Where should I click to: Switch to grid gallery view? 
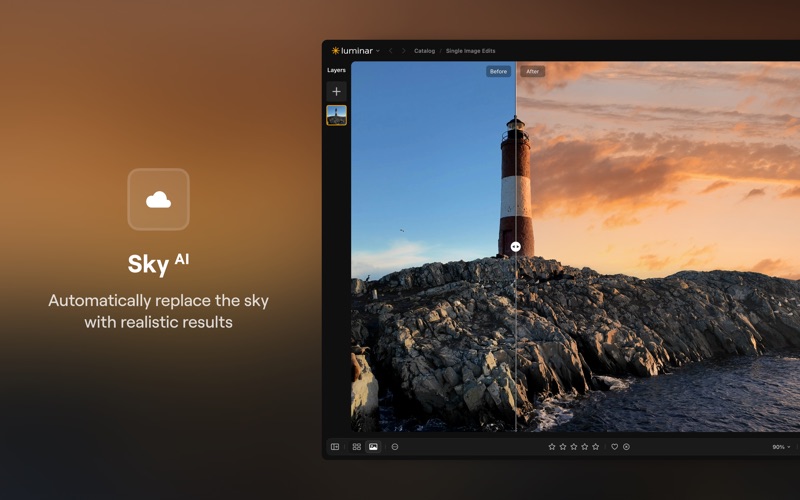357,447
